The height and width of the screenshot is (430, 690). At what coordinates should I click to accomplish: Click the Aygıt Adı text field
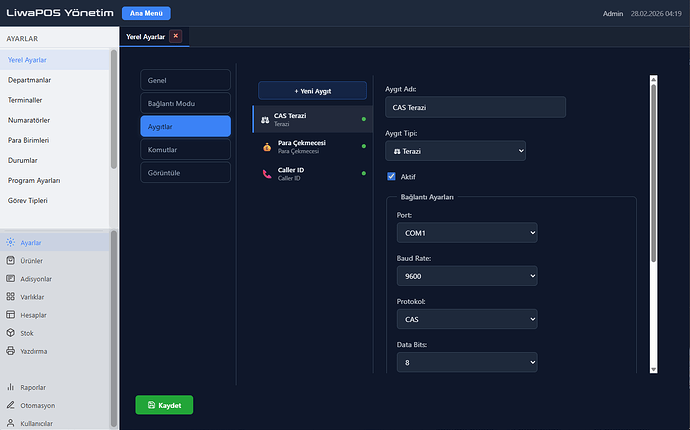coord(475,107)
